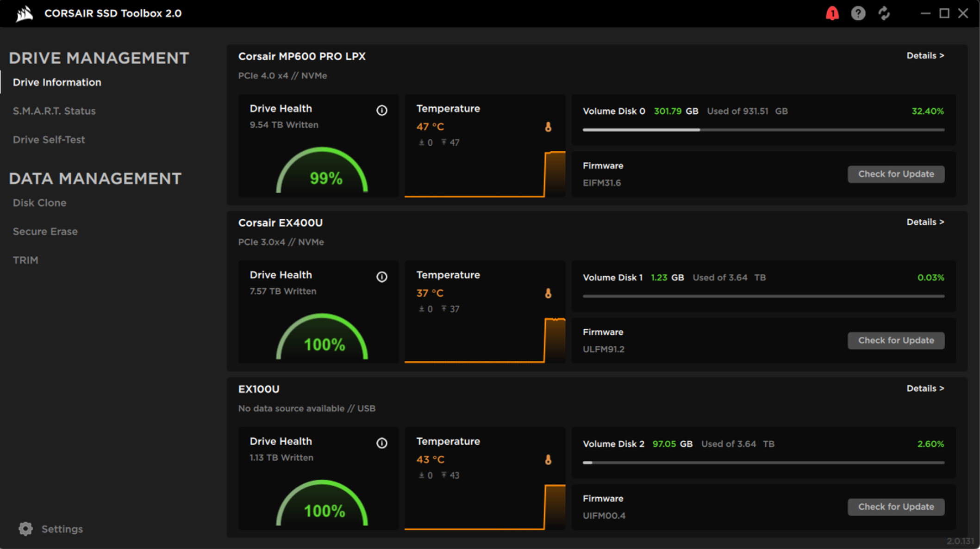
Task: Click the Corsair sails logo
Action: click(24, 13)
